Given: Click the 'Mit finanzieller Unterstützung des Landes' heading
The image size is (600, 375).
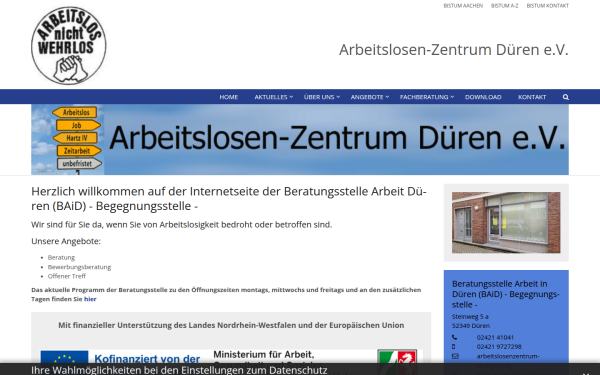Looking at the screenshot, I should click(231, 325).
